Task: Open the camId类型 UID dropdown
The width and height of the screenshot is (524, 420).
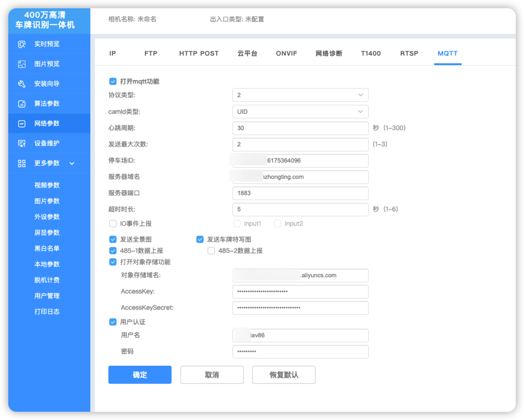Action: coord(300,112)
